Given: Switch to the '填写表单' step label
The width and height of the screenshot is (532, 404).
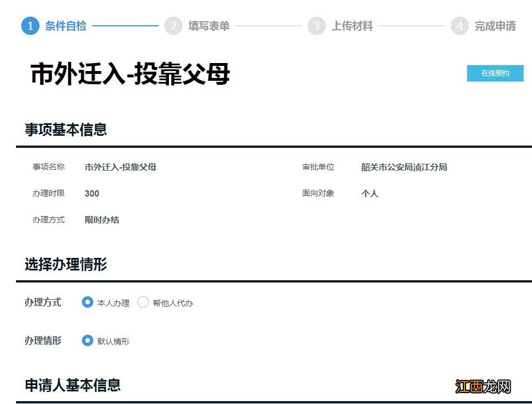Looking at the screenshot, I should point(208,25).
